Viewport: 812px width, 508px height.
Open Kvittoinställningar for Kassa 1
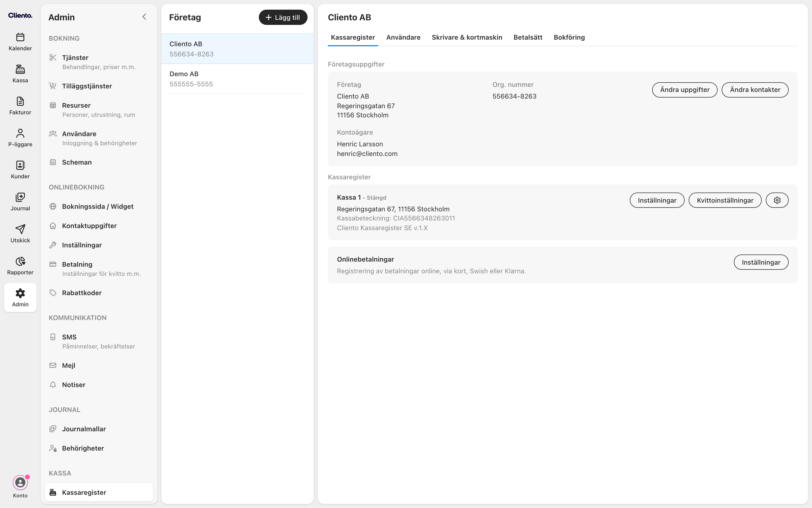[725, 200]
